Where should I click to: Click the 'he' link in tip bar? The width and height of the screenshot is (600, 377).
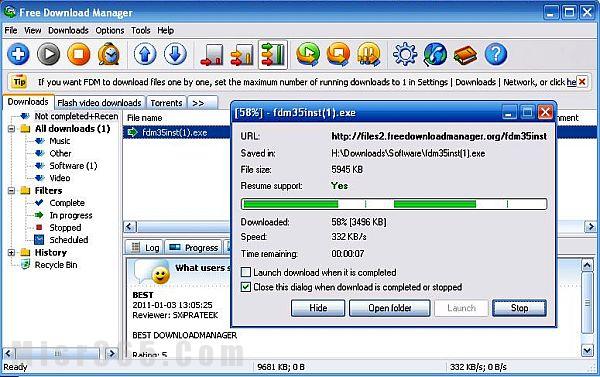[x=571, y=82]
